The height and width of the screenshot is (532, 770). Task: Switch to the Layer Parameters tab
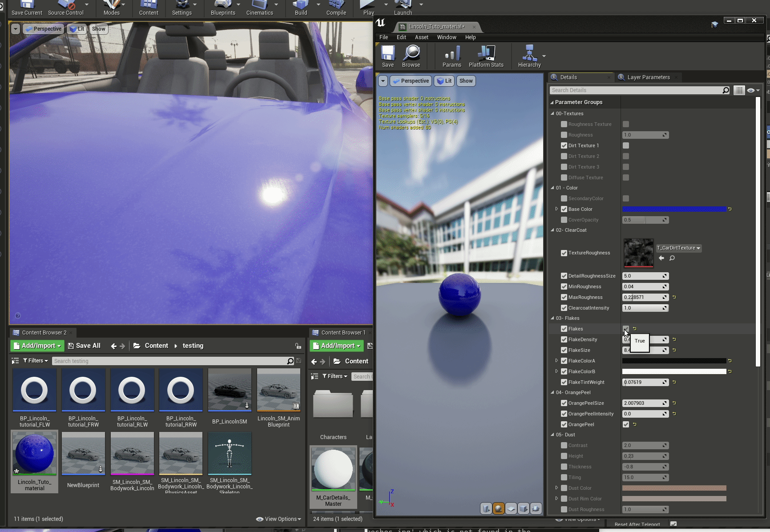(x=648, y=77)
